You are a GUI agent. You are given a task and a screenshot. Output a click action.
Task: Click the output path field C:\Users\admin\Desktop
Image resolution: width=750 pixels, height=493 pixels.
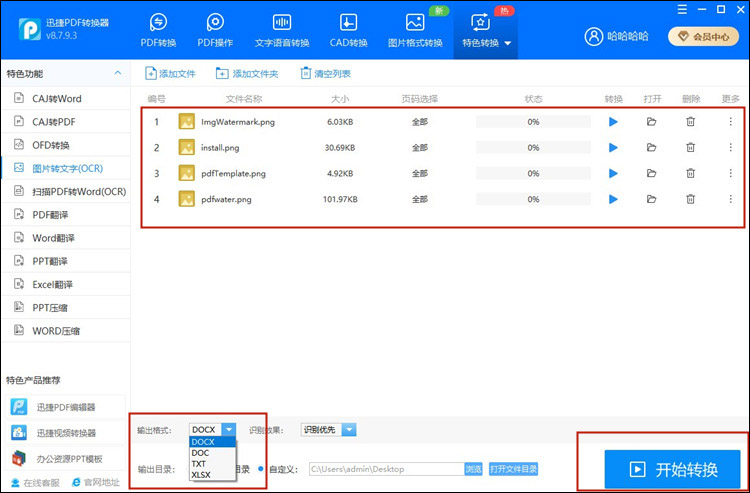pyautogui.click(x=386, y=469)
